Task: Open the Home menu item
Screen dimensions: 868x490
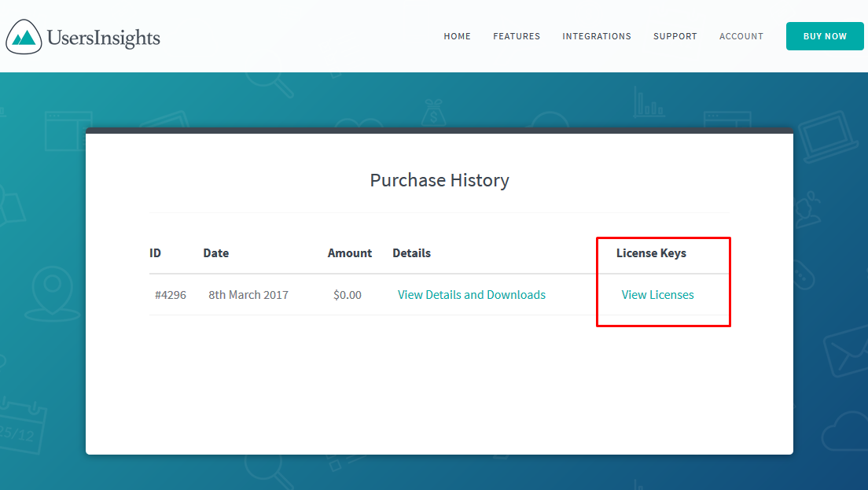Action: 457,36
